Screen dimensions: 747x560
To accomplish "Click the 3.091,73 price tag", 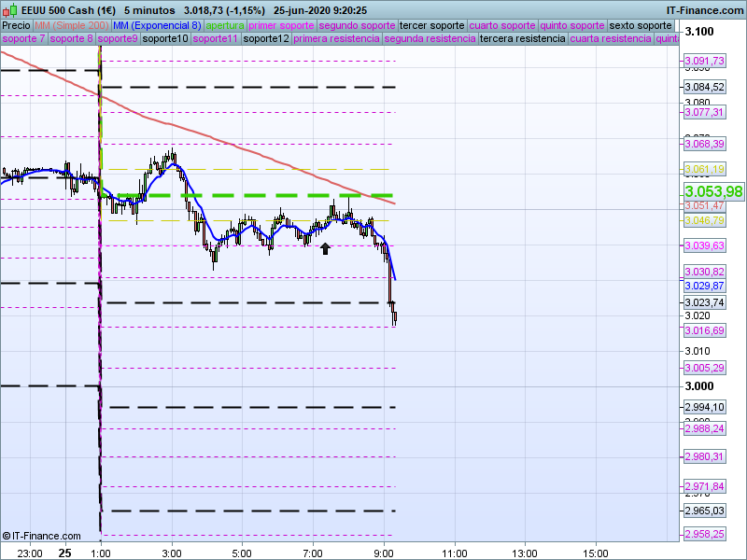I will tap(705, 61).
